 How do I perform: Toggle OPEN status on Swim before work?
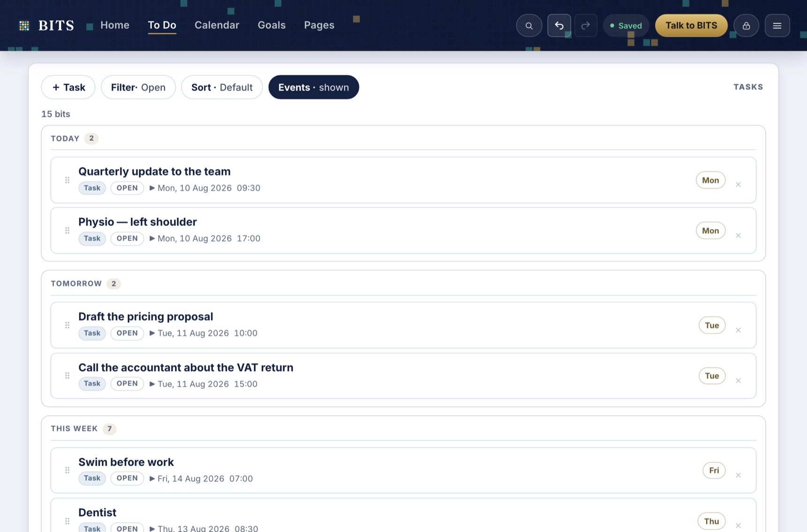tap(127, 478)
